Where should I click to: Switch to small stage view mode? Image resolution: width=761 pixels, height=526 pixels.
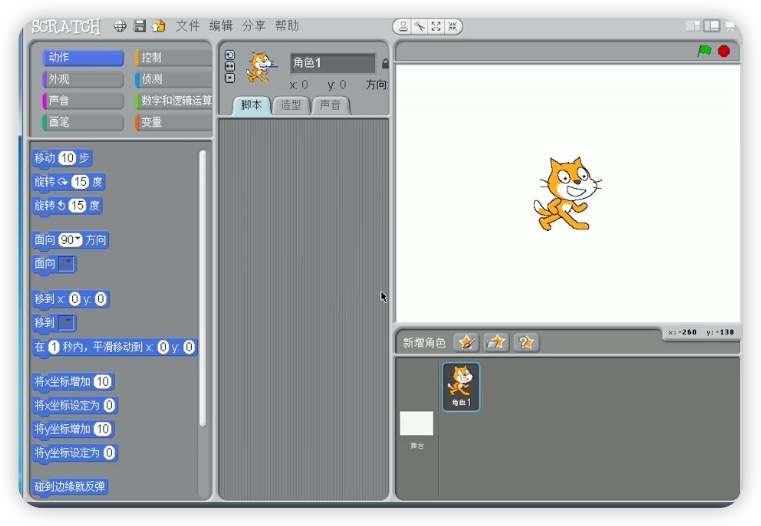693,26
